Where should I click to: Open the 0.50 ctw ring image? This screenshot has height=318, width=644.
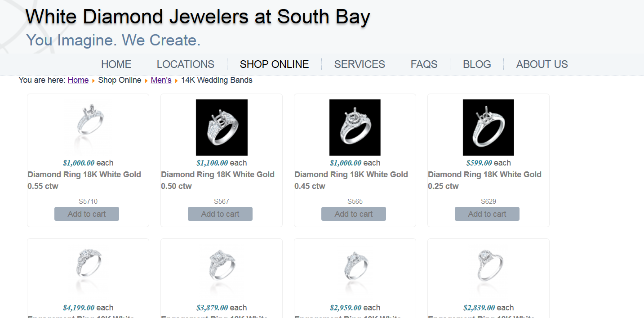(x=222, y=127)
